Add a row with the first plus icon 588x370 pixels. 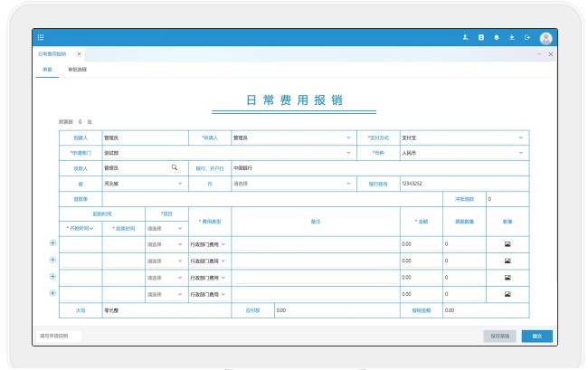(52, 243)
